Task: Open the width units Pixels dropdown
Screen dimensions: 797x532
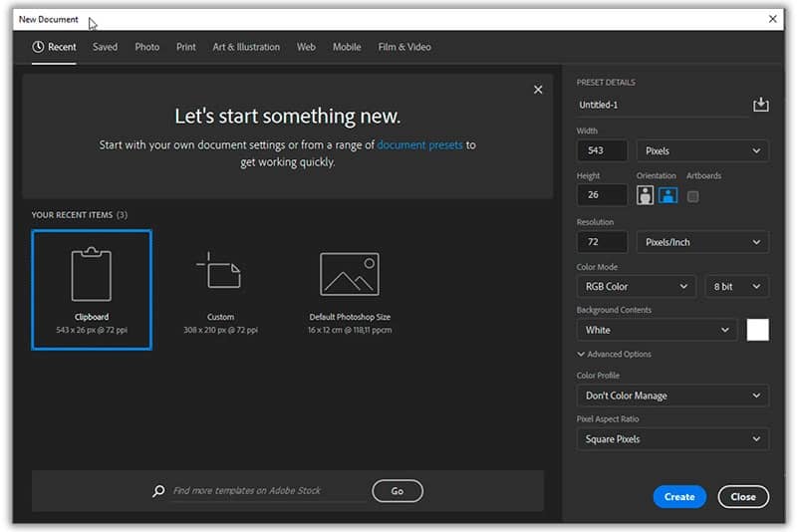Action: click(702, 151)
